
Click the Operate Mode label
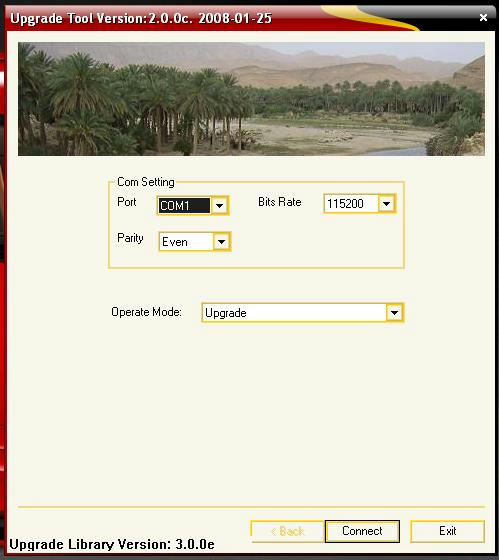(146, 312)
